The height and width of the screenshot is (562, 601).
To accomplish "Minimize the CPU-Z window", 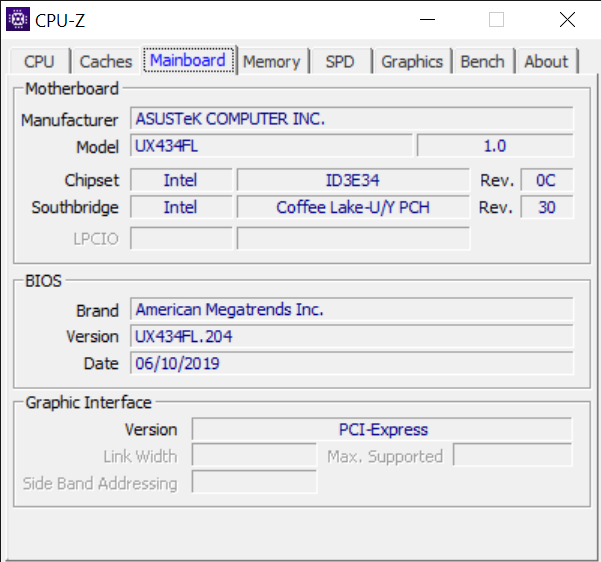I will point(427,19).
